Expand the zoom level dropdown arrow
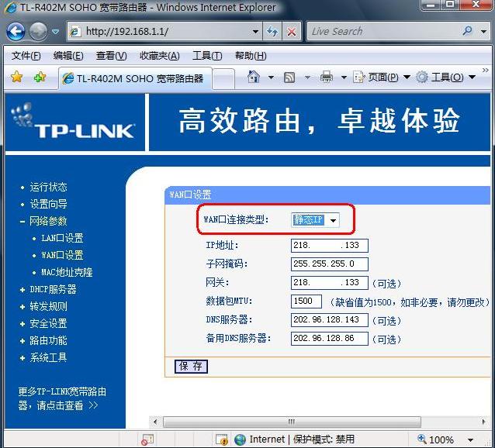 tap(471, 439)
